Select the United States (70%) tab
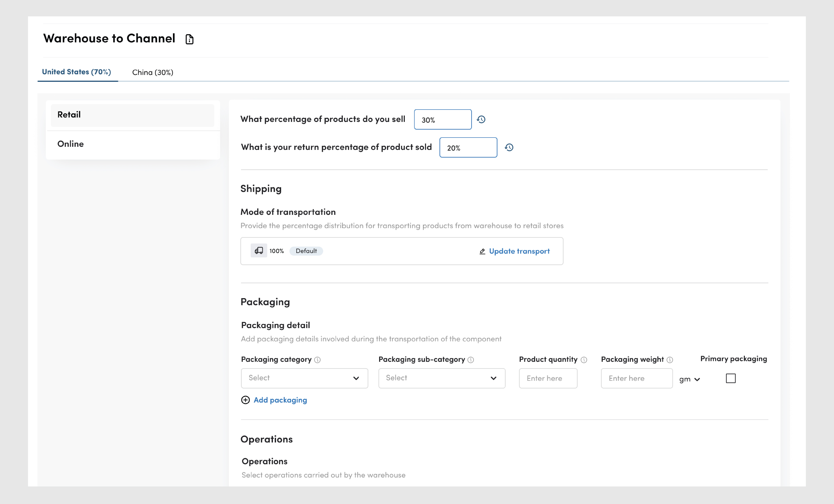The height and width of the screenshot is (504, 834). 77,72
